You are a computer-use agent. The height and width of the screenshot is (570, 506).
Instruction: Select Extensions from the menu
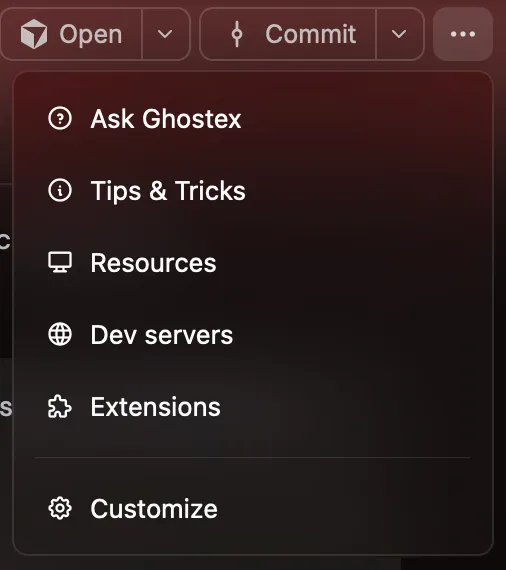click(x=253, y=407)
